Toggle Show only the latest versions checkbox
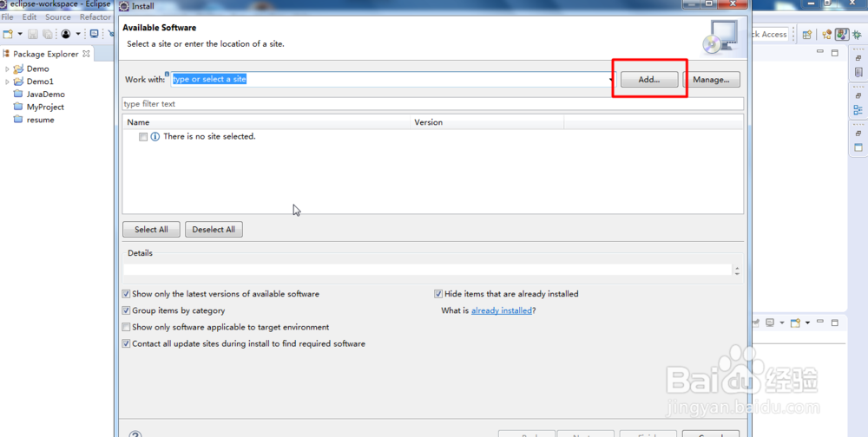The height and width of the screenshot is (437, 868). (126, 294)
